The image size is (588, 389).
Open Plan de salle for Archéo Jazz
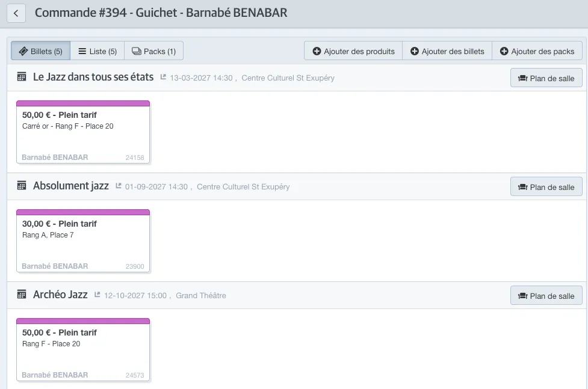pyautogui.click(x=546, y=296)
